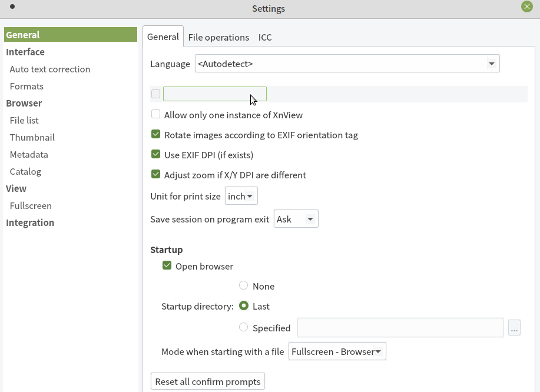
Task: Close the Settings dialog window
Action: [526, 7]
